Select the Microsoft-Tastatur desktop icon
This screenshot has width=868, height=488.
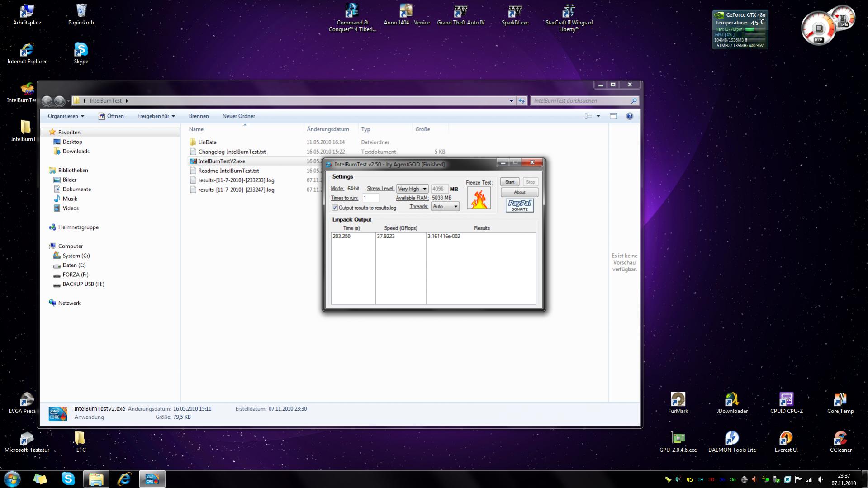(27, 442)
